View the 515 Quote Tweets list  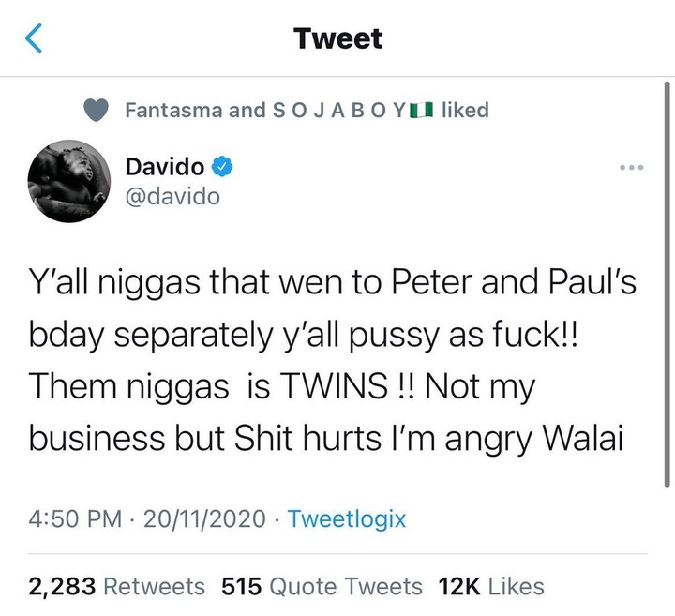[x=322, y=586]
